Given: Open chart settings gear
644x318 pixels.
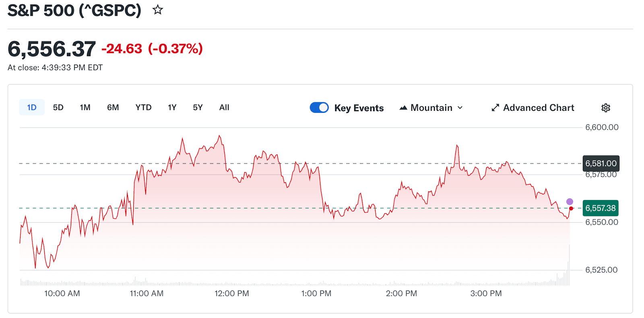Looking at the screenshot, I should click(606, 108).
